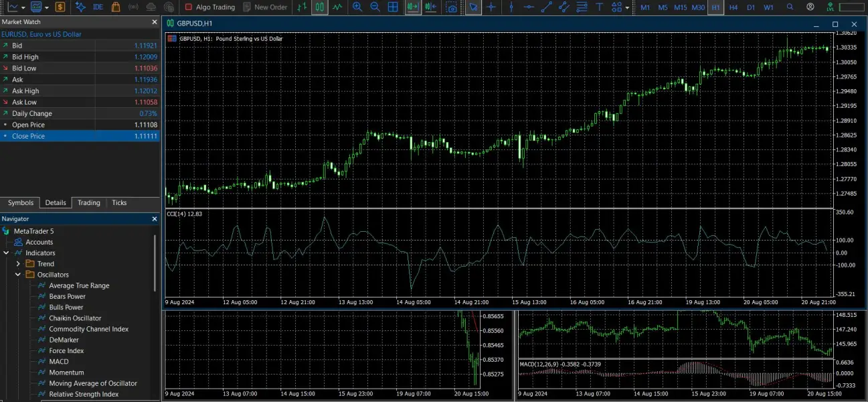
Task: Collapse the Indicators tree node
Action: point(7,253)
